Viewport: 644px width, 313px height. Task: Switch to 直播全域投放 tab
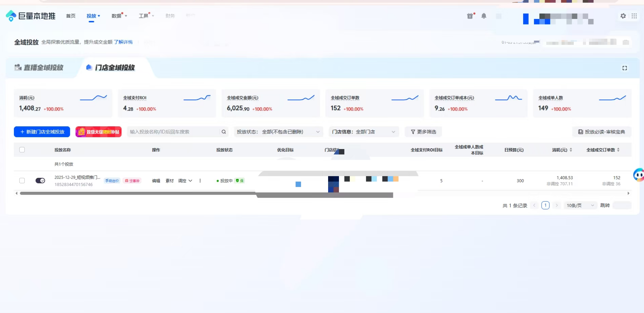[x=39, y=68]
